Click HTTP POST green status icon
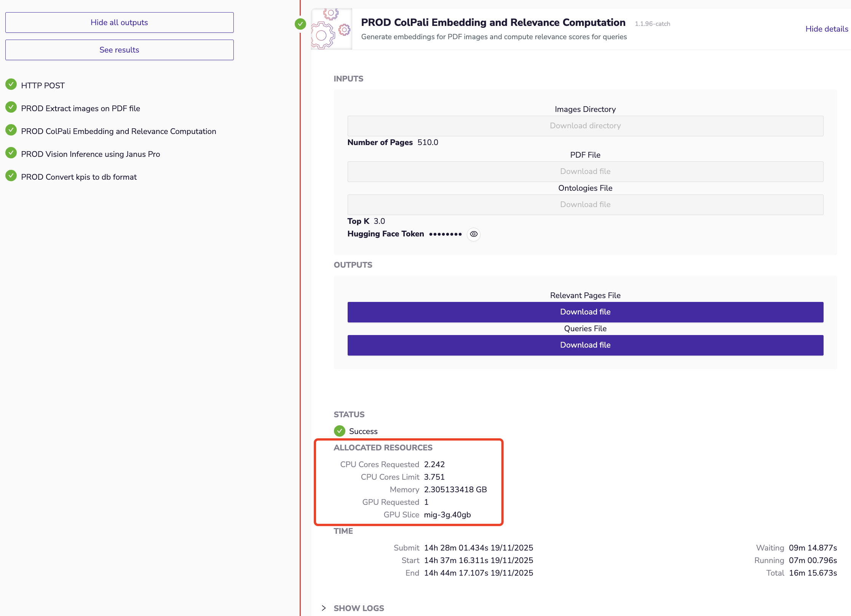 11,85
